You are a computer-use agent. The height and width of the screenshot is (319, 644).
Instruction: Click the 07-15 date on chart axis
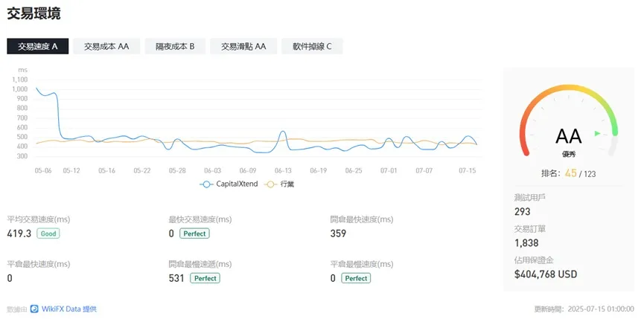467,170
